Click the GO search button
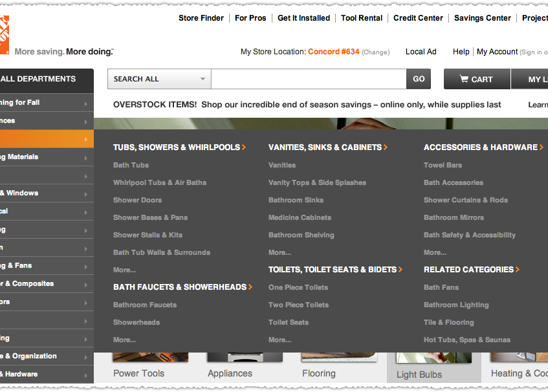Screen dimensions: 548x392 pyautogui.click(x=419, y=79)
